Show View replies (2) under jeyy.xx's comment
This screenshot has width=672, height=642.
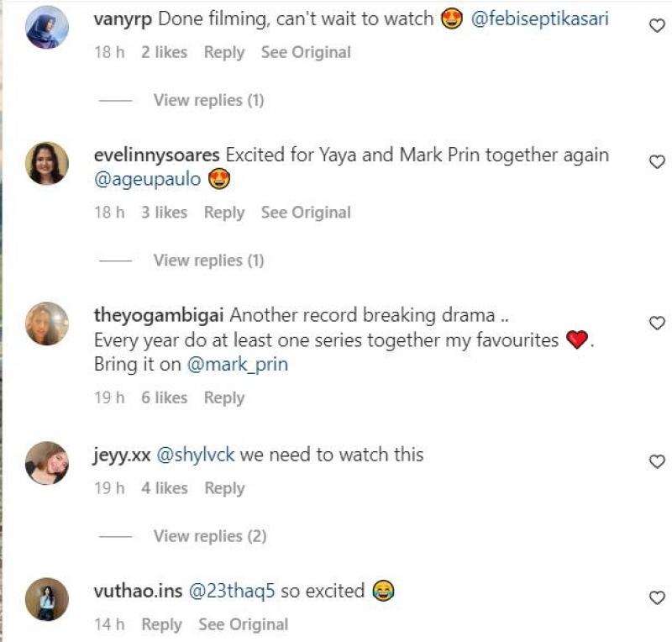210,536
